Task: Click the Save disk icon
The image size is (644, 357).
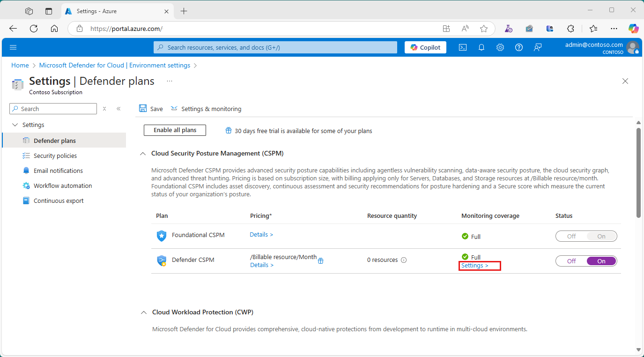Action: pos(143,109)
